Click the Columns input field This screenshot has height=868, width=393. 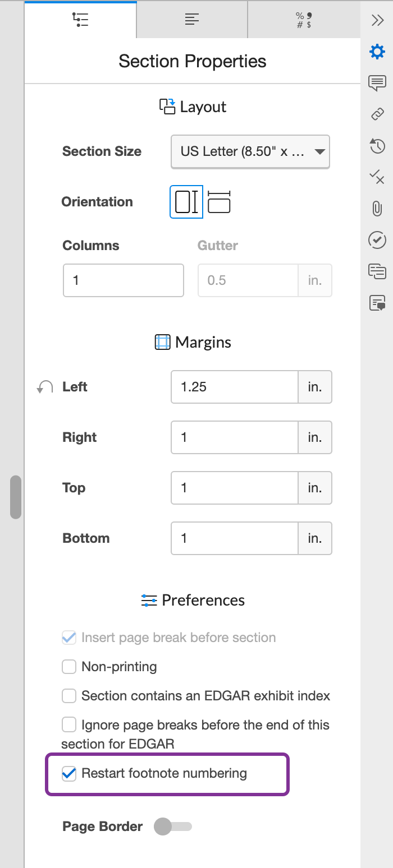[123, 280]
